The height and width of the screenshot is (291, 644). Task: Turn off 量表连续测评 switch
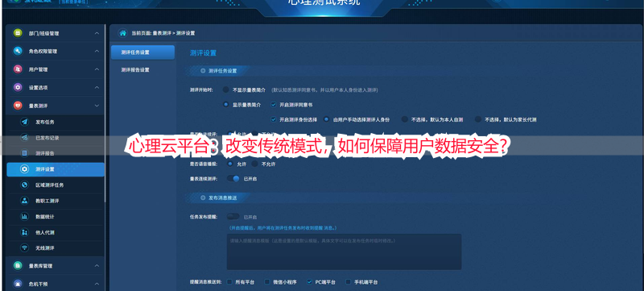point(233,179)
